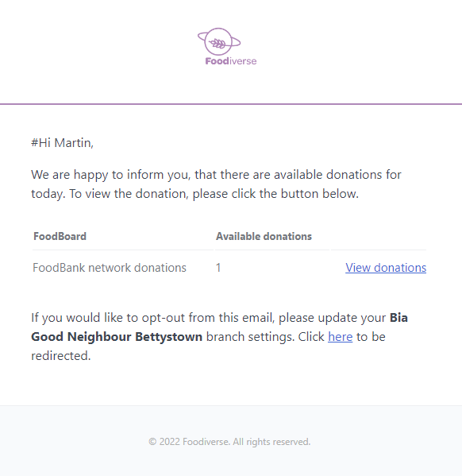Click the wheat symbol inside the logo
The width and height of the screenshot is (462, 476).
pyautogui.click(x=218, y=44)
